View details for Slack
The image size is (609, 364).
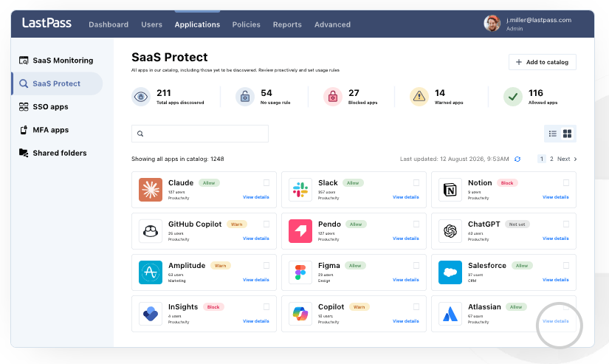tap(406, 197)
